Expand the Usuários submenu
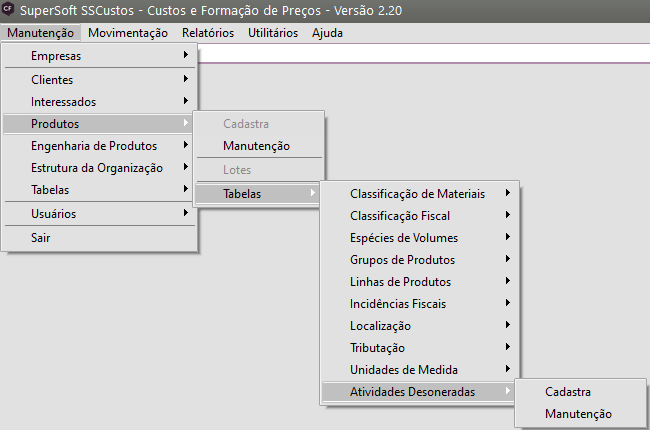Image resolution: width=650 pixels, height=430 pixels. click(100, 214)
